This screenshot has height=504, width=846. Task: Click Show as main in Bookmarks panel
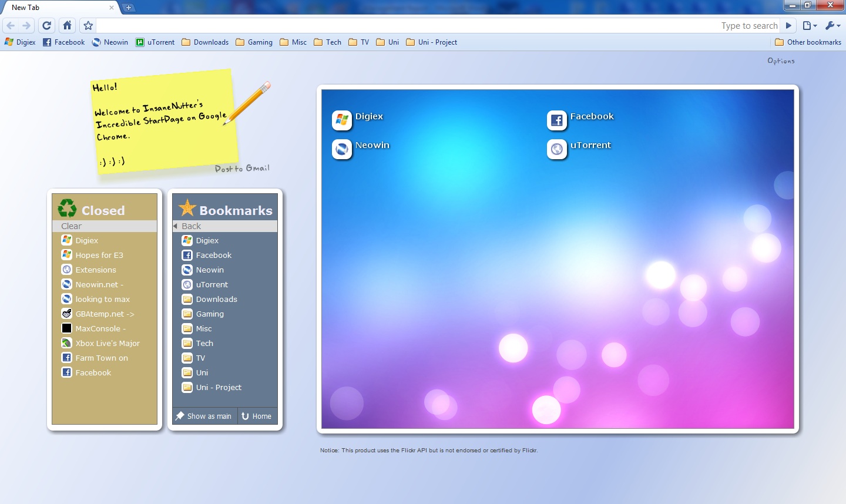point(204,416)
